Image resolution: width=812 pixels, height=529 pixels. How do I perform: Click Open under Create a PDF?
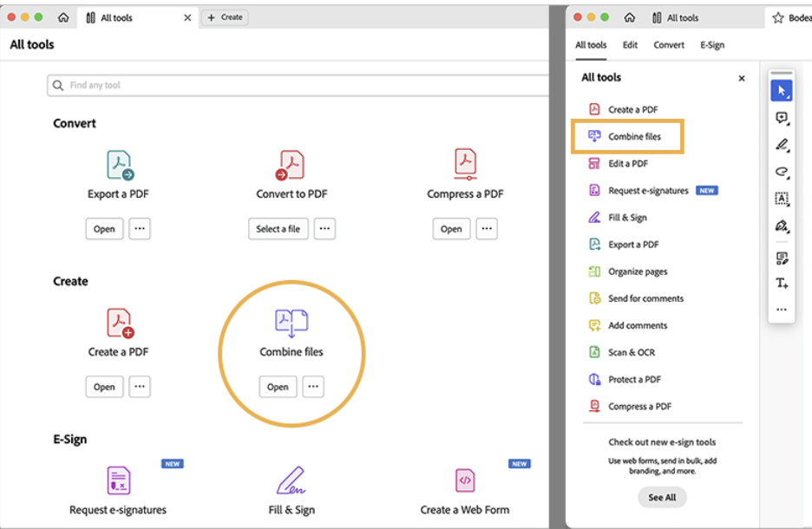pyautogui.click(x=105, y=387)
